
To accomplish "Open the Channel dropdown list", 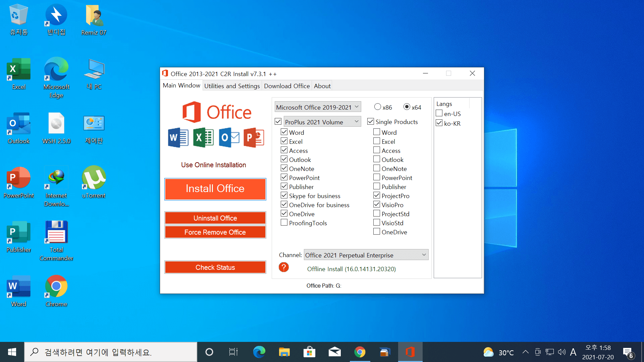I will [x=366, y=255].
